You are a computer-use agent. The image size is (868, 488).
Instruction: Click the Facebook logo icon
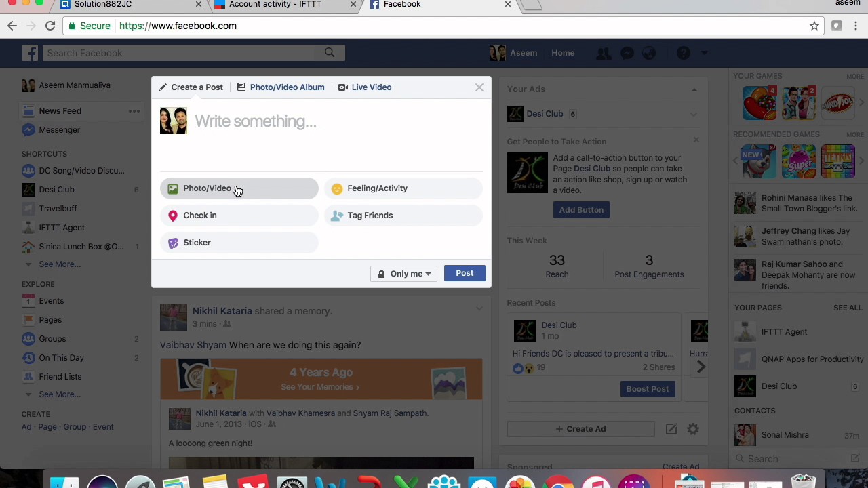(29, 53)
